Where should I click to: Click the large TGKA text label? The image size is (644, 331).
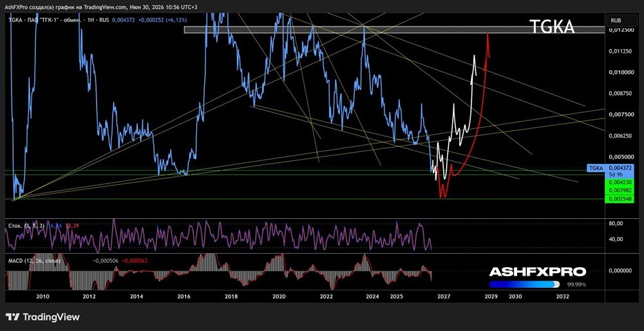(551, 27)
